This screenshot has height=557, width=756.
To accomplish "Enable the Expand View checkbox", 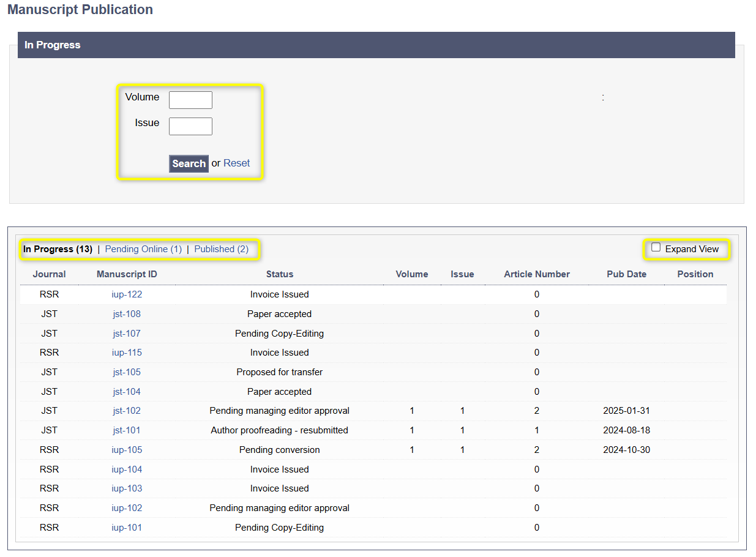I will point(656,248).
